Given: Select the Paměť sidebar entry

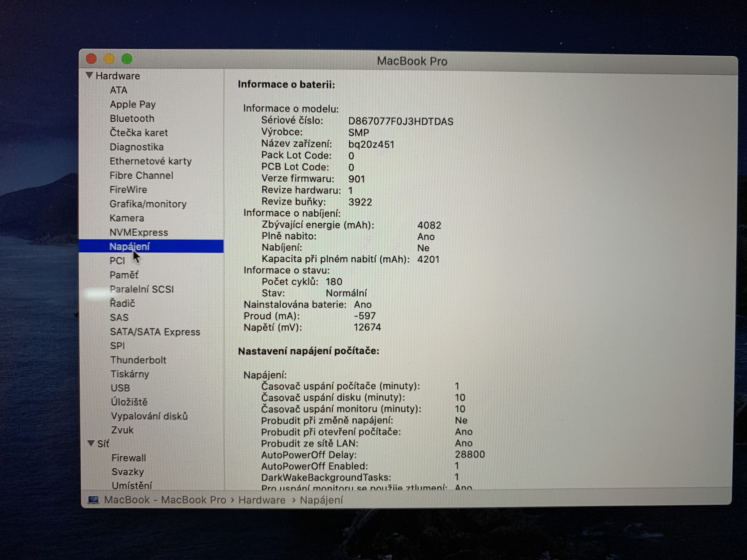Looking at the screenshot, I should [x=124, y=275].
